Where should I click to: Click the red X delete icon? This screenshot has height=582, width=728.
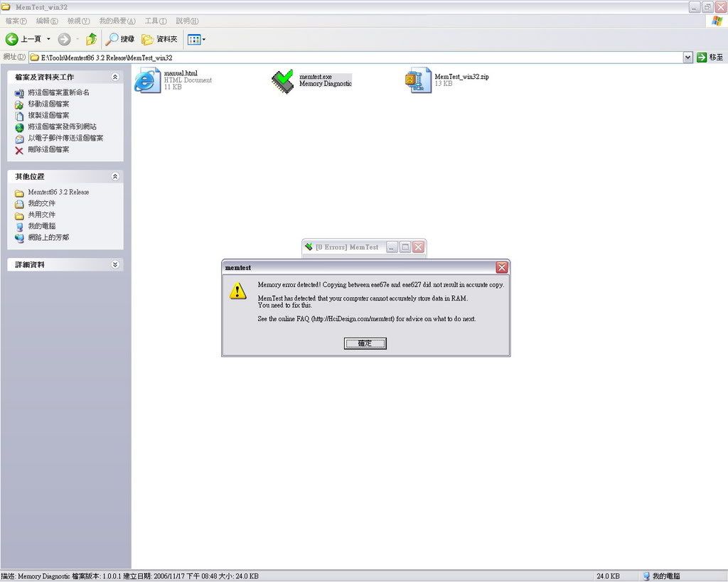point(19,151)
